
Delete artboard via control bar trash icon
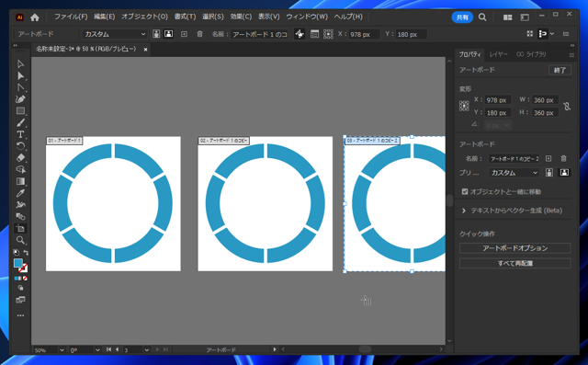click(x=199, y=34)
